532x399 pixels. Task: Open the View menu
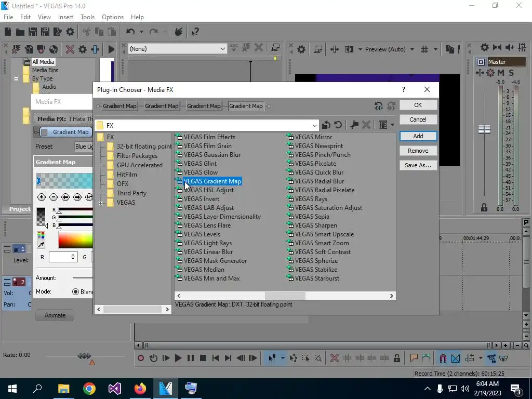[x=44, y=17]
